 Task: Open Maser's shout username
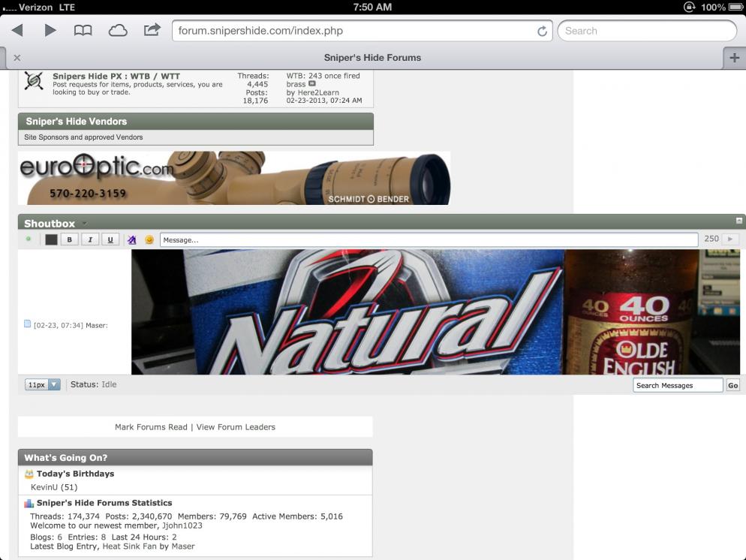pos(95,326)
